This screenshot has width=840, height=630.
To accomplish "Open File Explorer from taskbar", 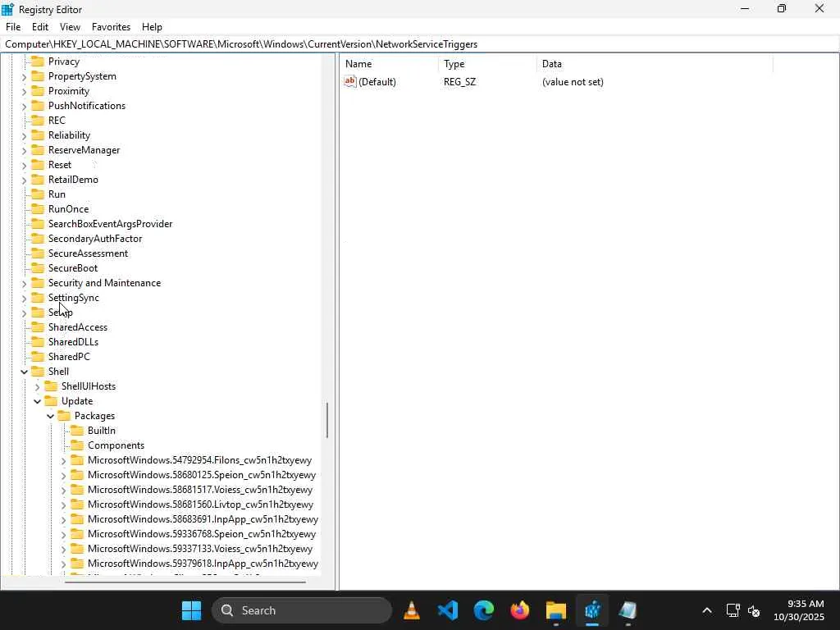I will (556, 610).
